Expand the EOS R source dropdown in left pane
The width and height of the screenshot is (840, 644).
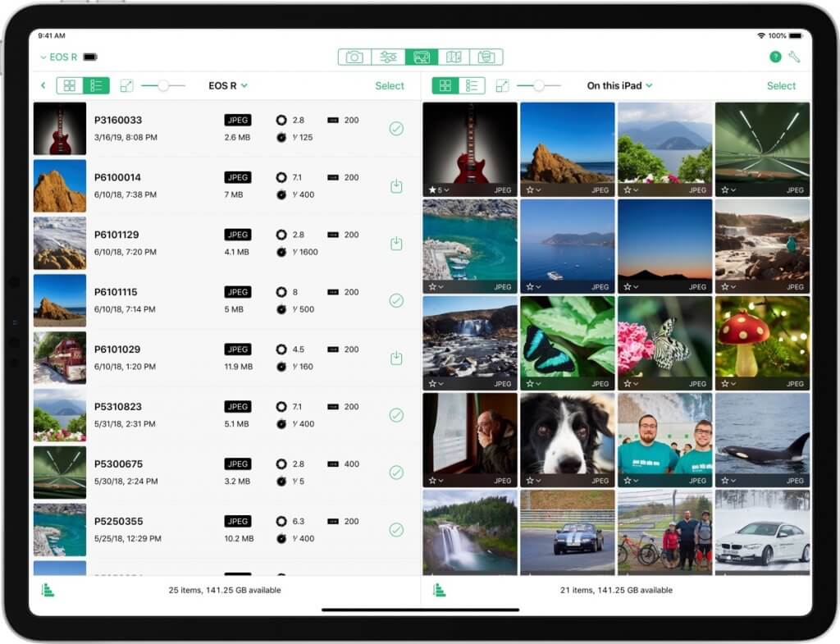pyautogui.click(x=228, y=85)
